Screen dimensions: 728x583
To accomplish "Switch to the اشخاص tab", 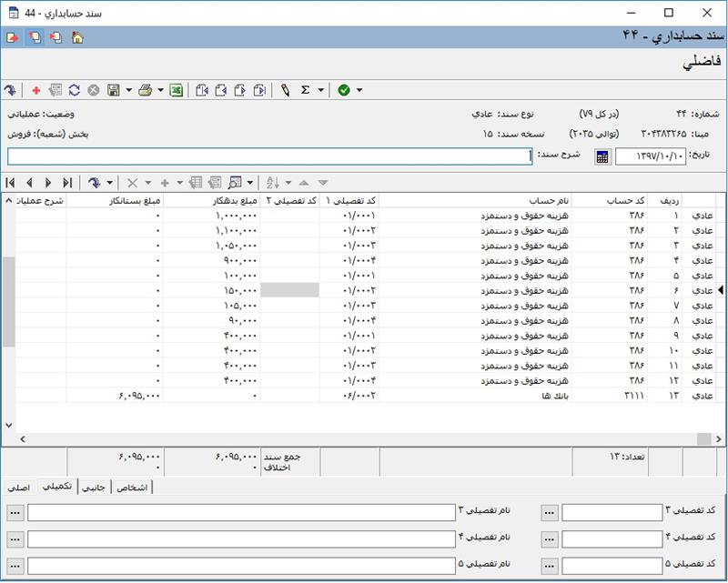I will click(x=132, y=488).
